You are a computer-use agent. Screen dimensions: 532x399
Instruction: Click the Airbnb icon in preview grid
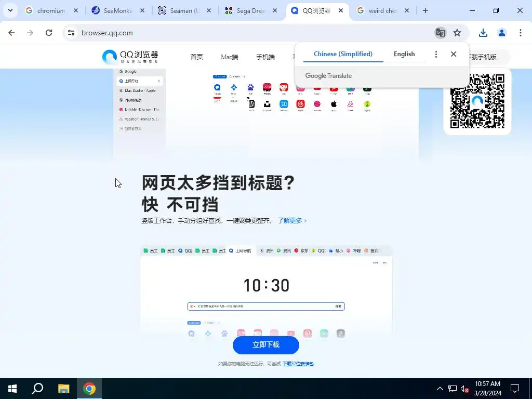pos(351,104)
